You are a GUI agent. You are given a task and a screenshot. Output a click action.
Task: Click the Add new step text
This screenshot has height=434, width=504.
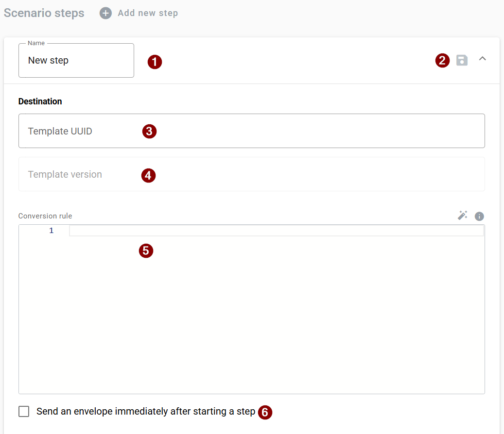coord(148,13)
